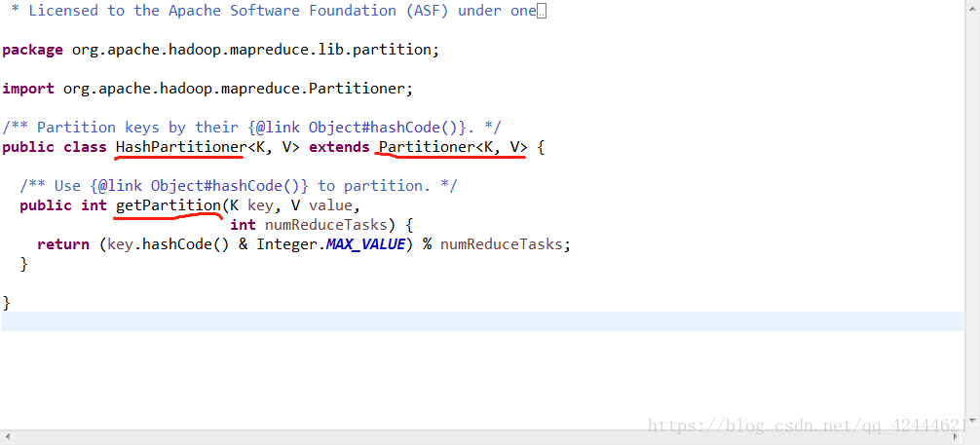Click the 'return' keyword
Screen dimensions: 980x445
(x=63, y=244)
